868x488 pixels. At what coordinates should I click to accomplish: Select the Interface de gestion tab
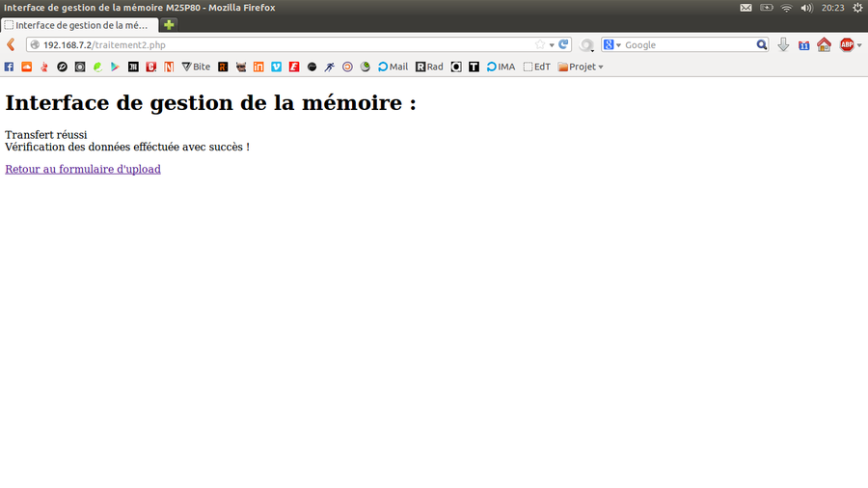(x=77, y=24)
